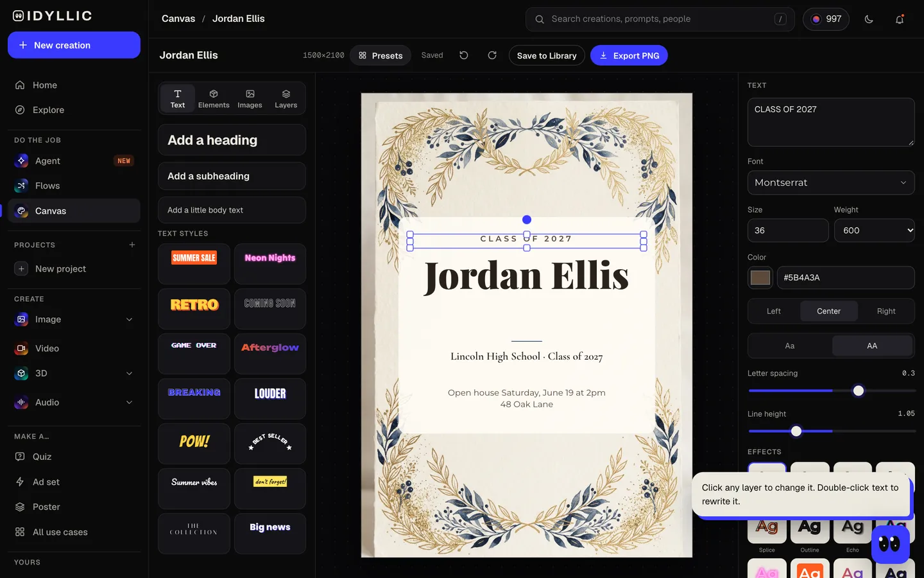Open the Ad set maker

74,482
